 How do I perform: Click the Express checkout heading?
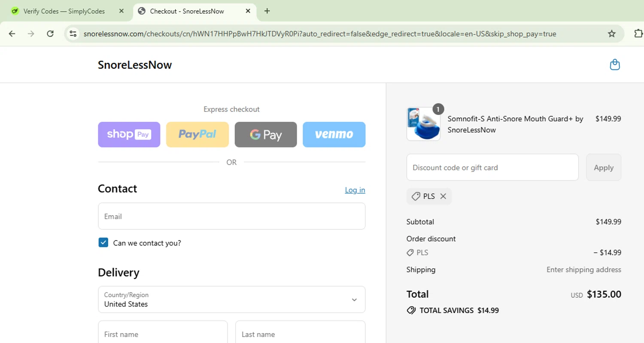click(x=231, y=109)
